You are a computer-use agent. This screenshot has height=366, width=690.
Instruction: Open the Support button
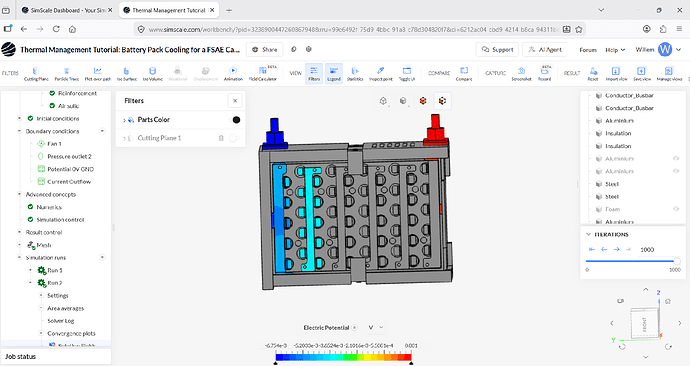click(x=497, y=50)
